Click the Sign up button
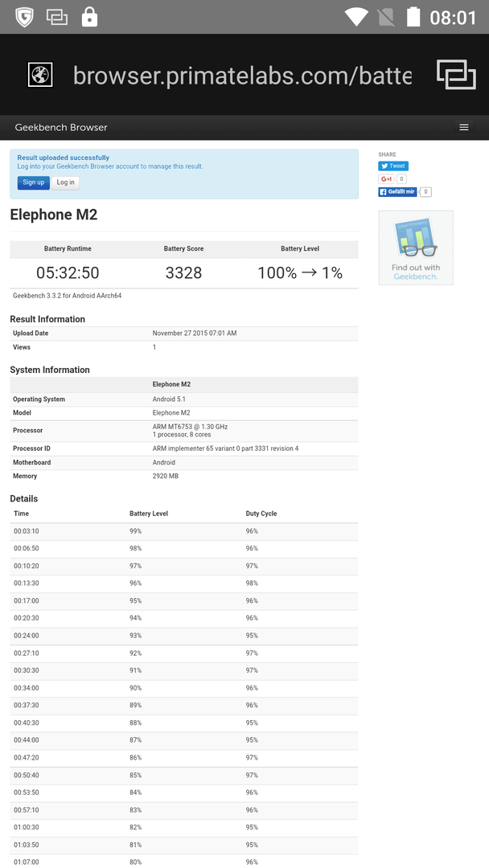 click(33, 182)
